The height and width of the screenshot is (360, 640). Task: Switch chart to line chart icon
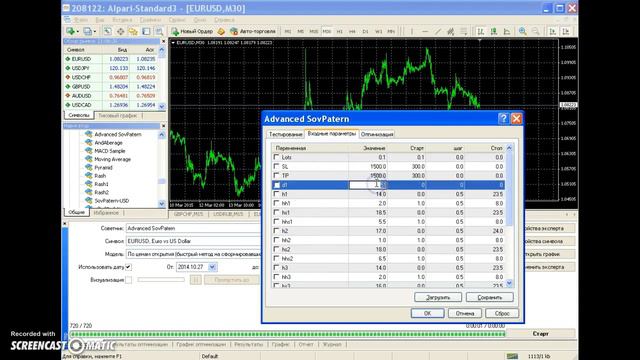507,31
